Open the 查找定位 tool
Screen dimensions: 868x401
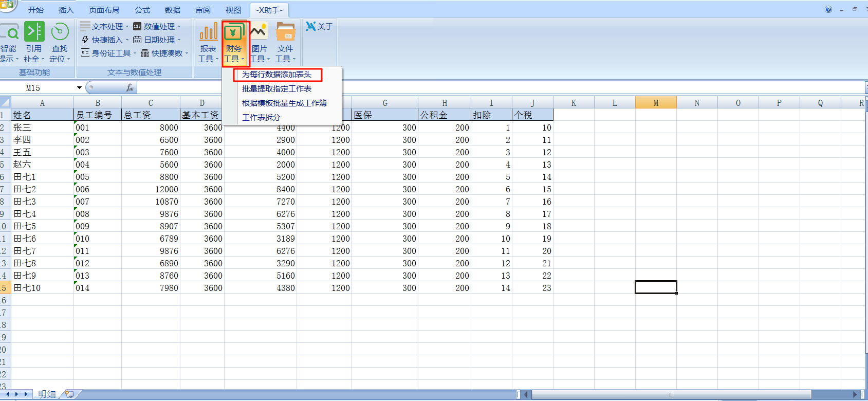[60, 43]
